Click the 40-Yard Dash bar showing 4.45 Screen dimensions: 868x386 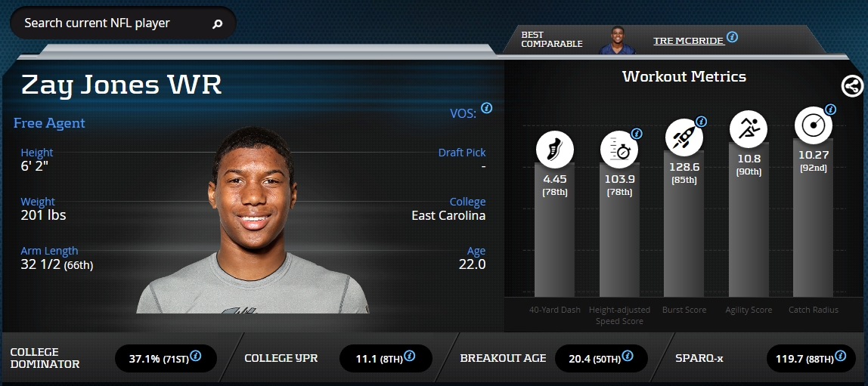tap(555, 230)
